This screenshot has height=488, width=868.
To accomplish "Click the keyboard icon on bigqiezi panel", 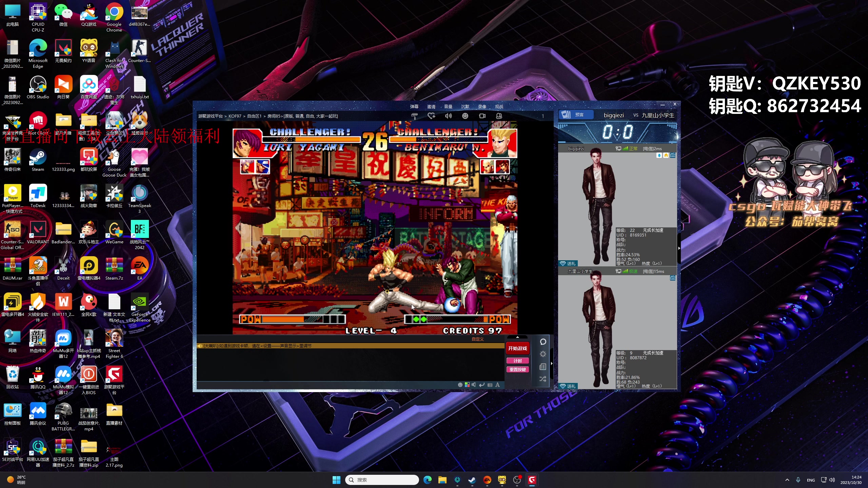I will (x=673, y=155).
